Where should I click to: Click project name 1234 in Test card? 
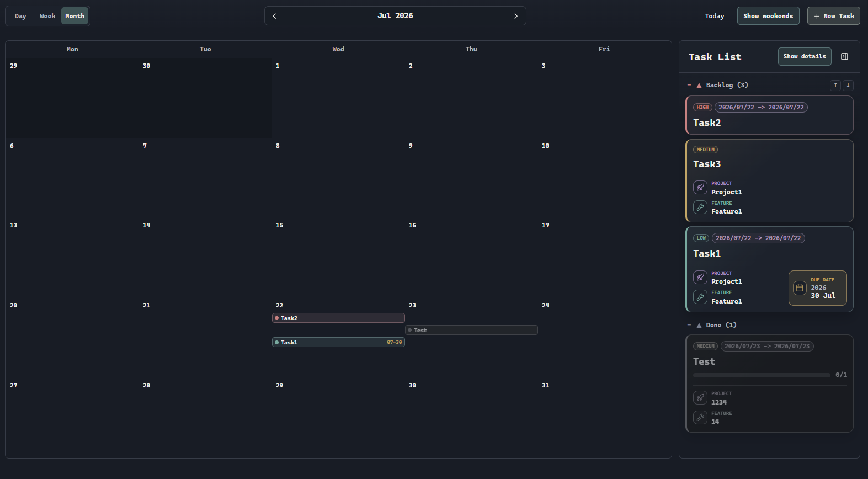719,402
